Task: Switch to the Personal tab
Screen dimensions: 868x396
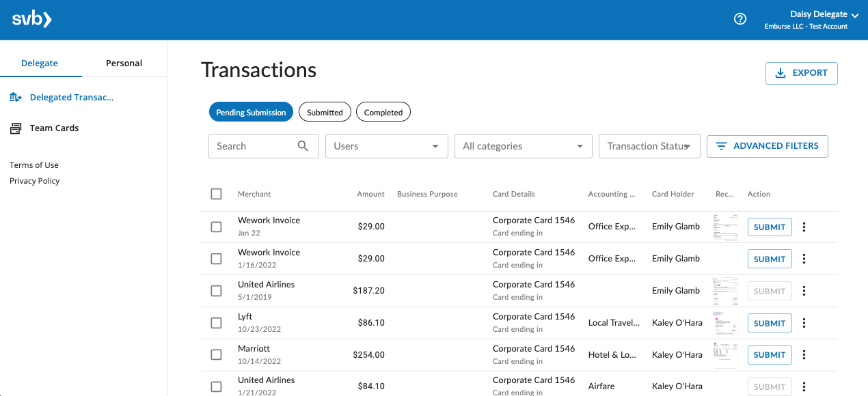Action: 124,63
